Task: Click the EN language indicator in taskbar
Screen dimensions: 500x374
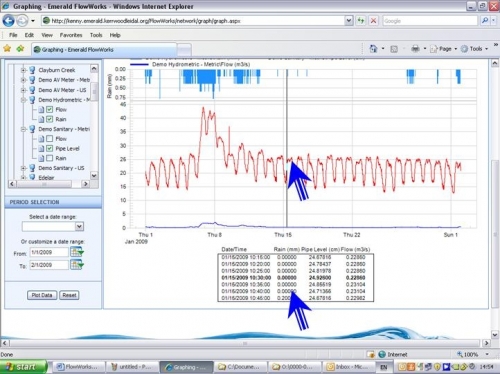Action: 384,367
